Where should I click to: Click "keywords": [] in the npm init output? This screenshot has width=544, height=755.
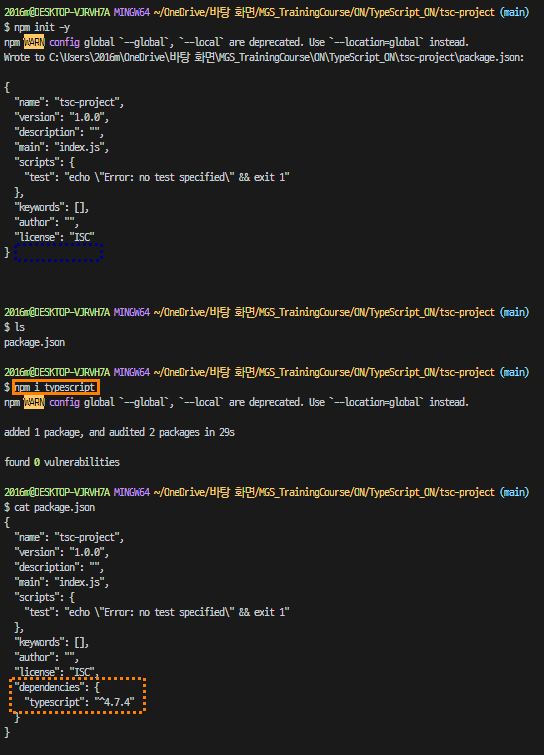point(52,208)
